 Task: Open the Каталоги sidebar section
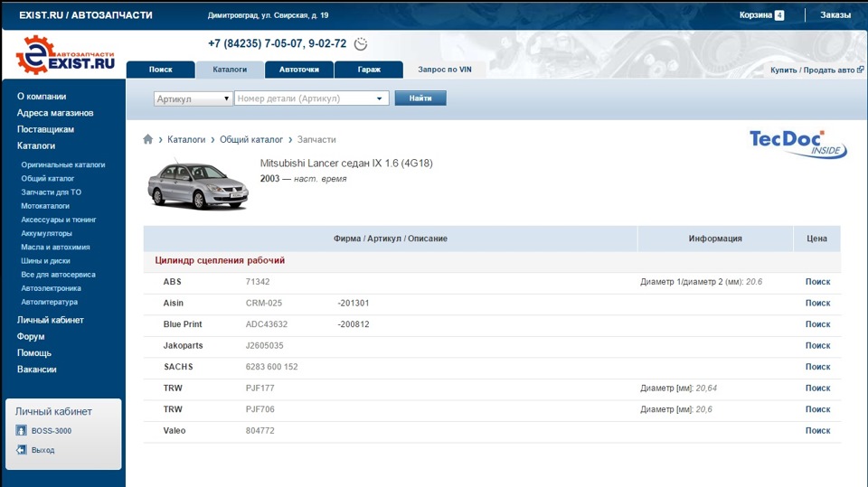coord(36,146)
